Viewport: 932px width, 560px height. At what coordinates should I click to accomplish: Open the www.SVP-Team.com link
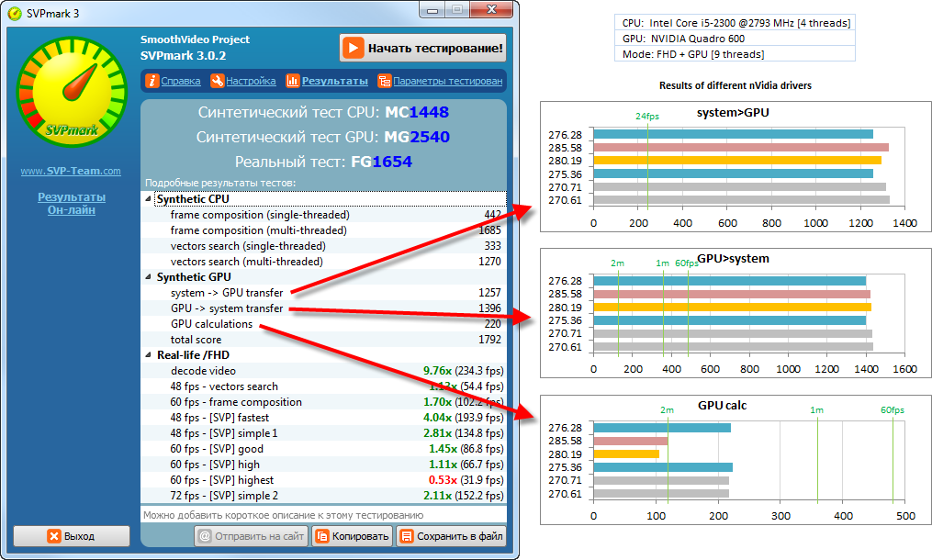point(71,171)
